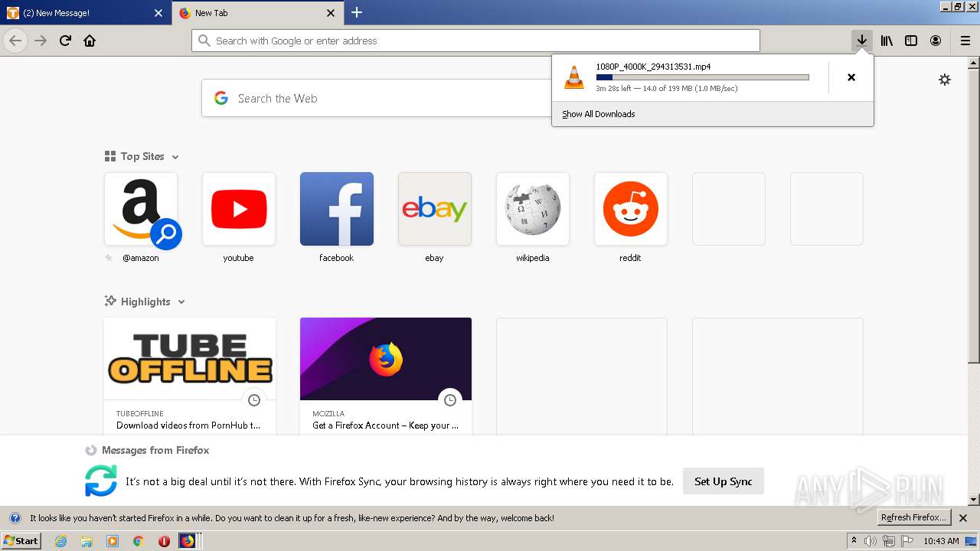
Task: Launch Internet Explorer from taskbar
Action: [61, 541]
